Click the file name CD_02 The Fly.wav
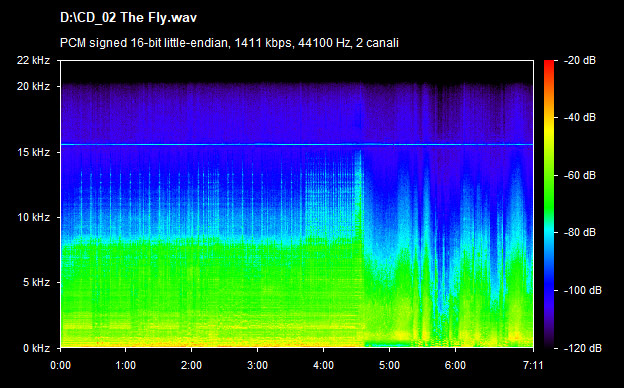624x388 pixels. click(x=128, y=18)
